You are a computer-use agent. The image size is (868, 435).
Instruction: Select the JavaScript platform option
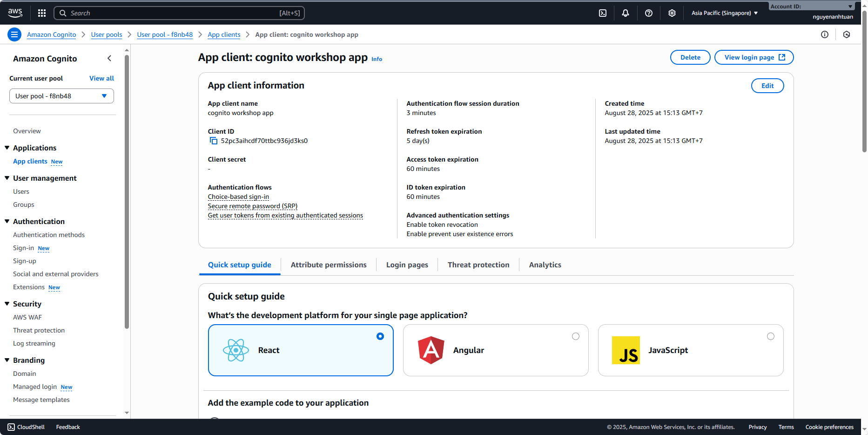coord(771,336)
